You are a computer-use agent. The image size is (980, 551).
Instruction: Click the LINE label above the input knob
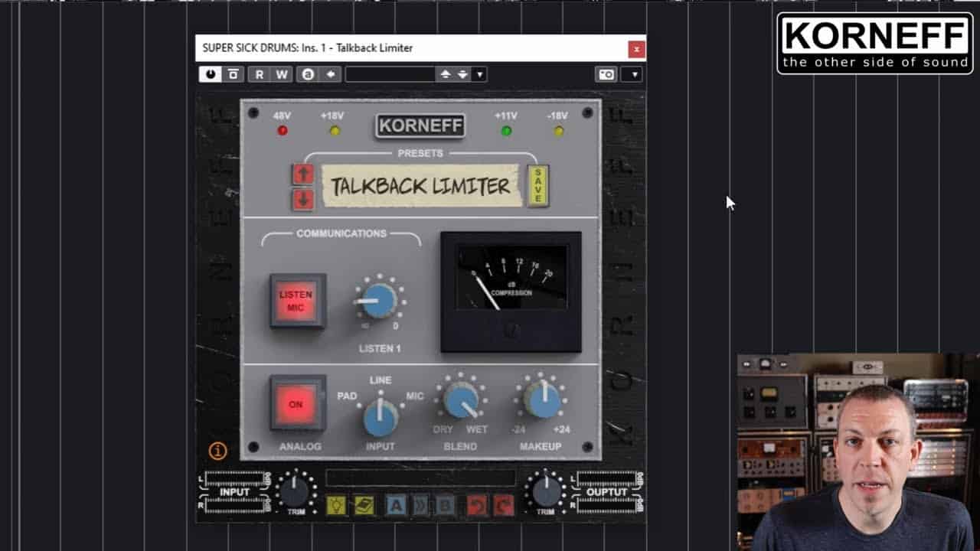point(381,380)
